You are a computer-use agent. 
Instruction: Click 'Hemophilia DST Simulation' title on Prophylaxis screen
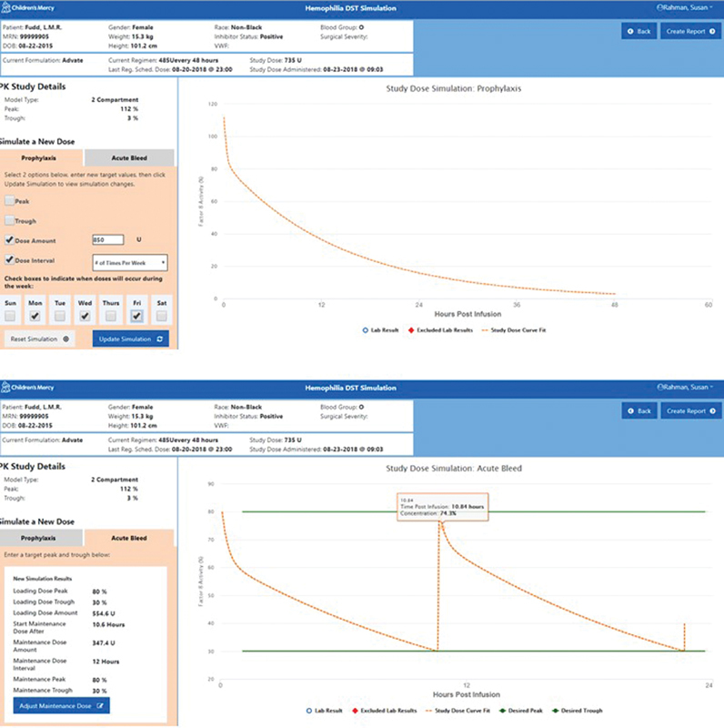350,8
